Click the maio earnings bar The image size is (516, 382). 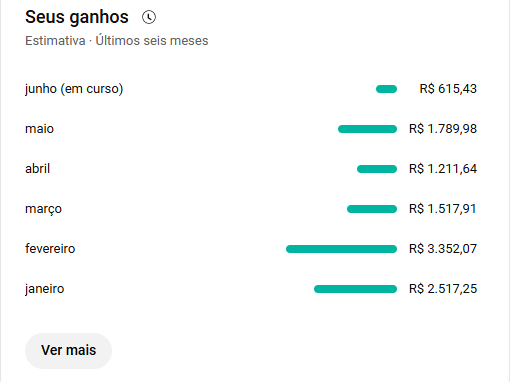367,129
